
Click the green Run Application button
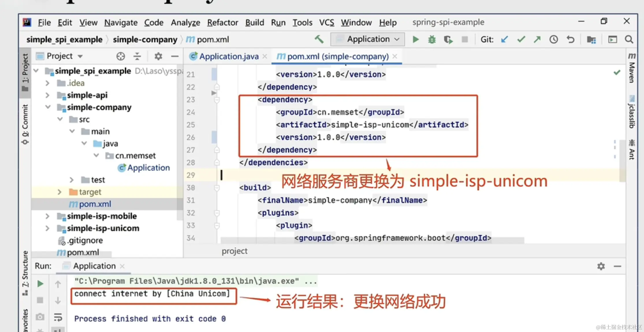(x=416, y=39)
